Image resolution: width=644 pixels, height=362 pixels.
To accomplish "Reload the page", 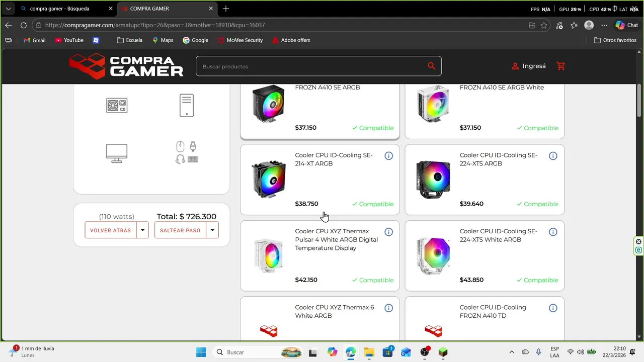I will point(24,25).
